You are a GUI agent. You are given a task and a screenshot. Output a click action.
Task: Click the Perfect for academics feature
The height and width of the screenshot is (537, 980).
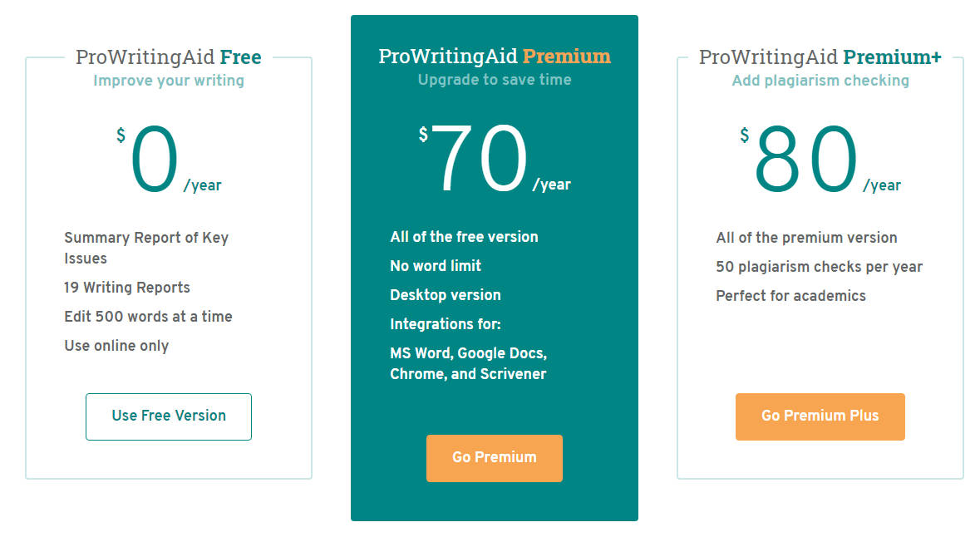click(x=790, y=295)
